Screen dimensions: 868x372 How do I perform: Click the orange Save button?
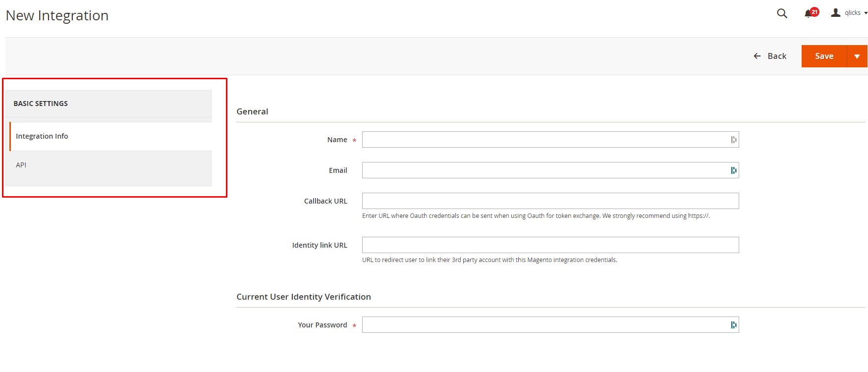(x=824, y=56)
